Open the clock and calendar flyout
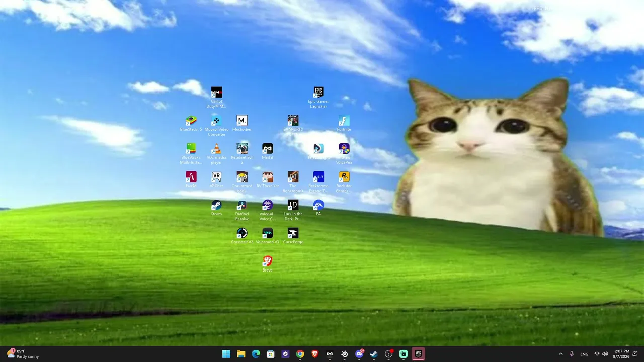The height and width of the screenshot is (362, 644). point(622,354)
